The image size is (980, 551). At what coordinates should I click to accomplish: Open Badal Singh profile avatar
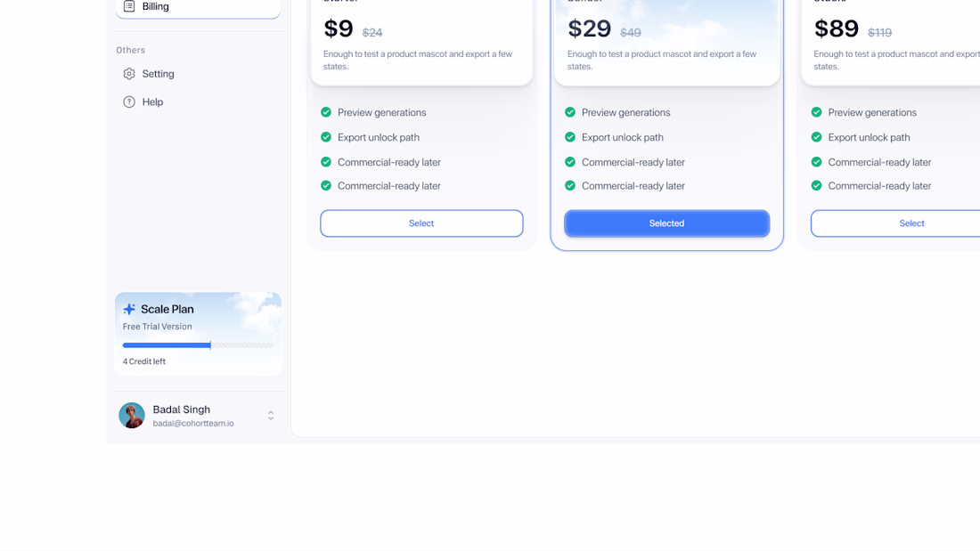click(x=132, y=416)
